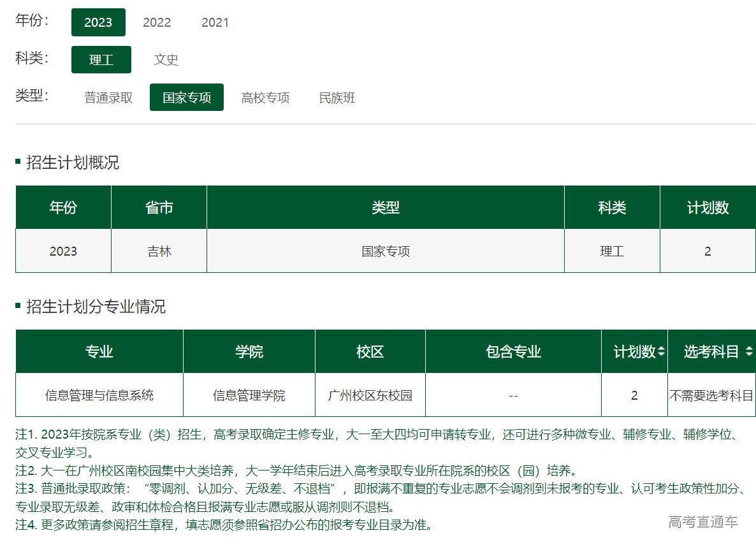
Task: Click 不需要选考科目 cell in table
Action: click(711, 395)
